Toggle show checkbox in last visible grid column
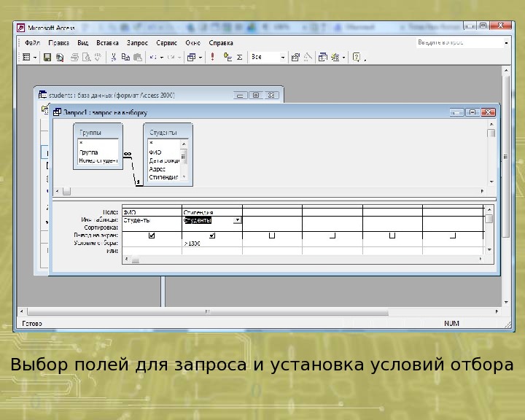 (453, 236)
